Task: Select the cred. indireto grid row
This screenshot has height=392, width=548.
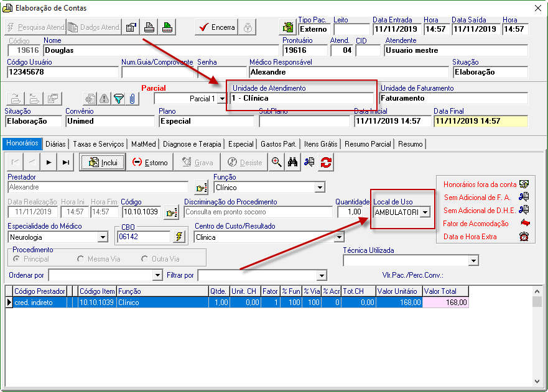Action: (x=237, y=303)
